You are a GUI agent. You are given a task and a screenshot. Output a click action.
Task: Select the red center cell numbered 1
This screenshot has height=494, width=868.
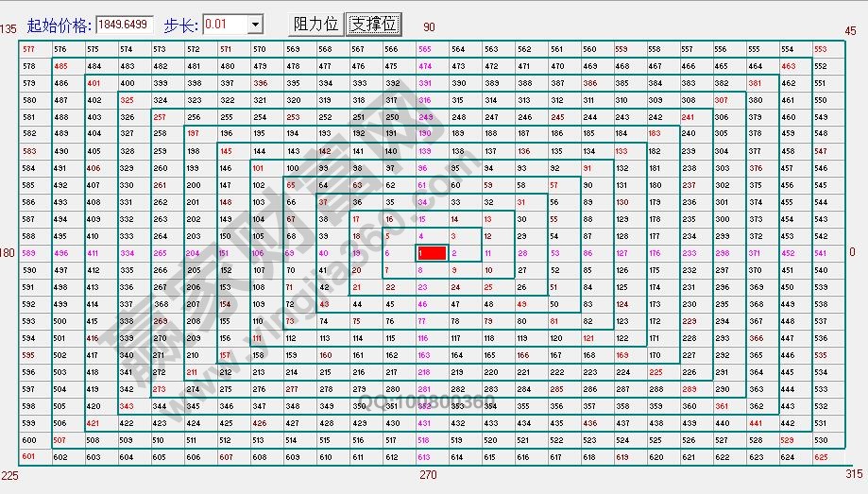[x=431, y=253]
